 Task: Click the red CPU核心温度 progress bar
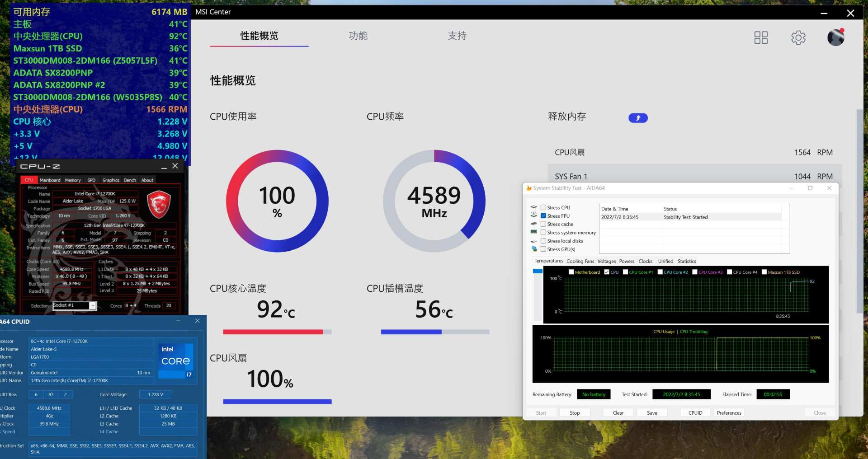coord(277,332)
